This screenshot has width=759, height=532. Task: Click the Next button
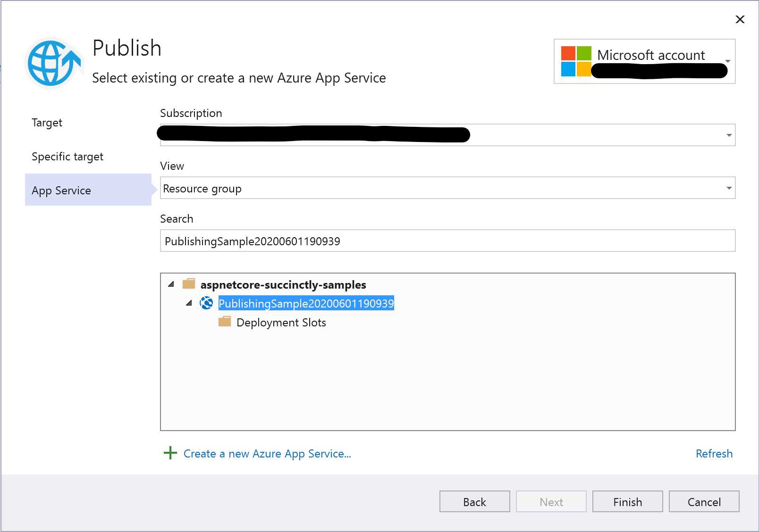click(551, 501)
